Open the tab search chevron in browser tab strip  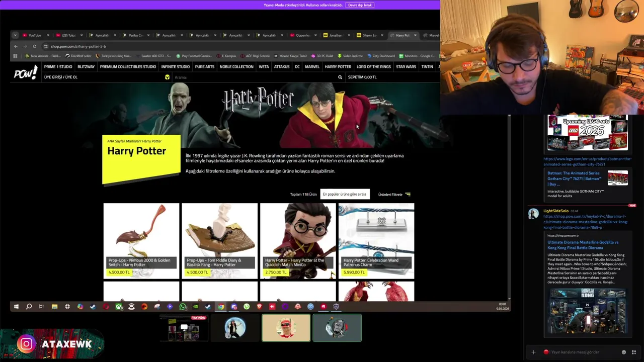[15, 35]
